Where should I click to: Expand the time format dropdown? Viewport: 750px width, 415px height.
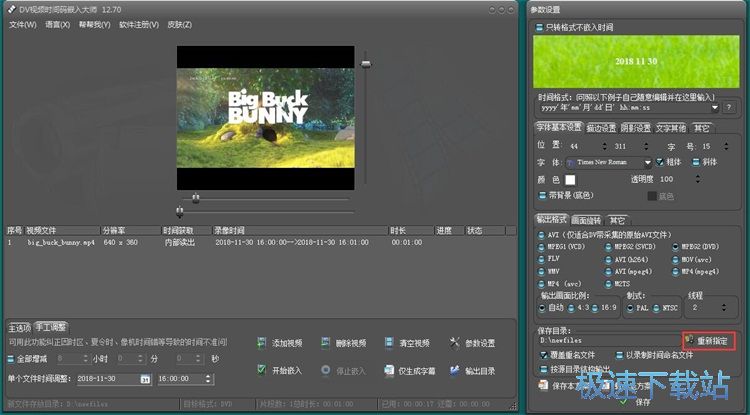click(715, 108)
